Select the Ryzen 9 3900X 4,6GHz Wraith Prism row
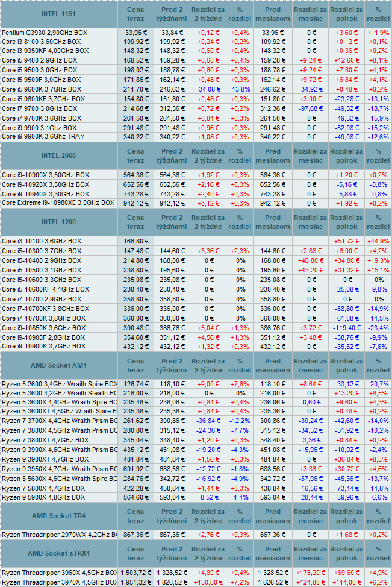The width and height of the screenshot is (392, 587). (60, 450)
